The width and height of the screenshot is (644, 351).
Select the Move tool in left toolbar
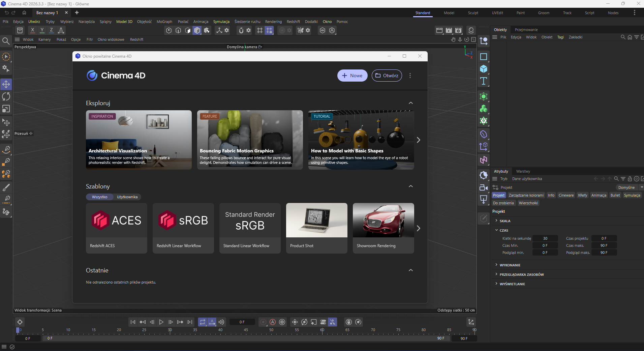[x=6, y=84]
